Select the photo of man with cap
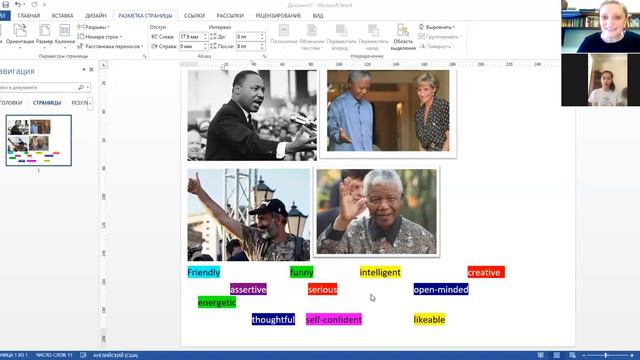The width and height of the screenshot is (640, 360). tap(249, 215)
